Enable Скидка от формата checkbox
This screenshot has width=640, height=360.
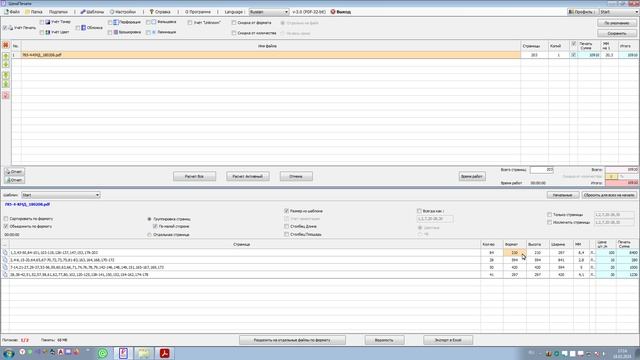tap(234, 23)
